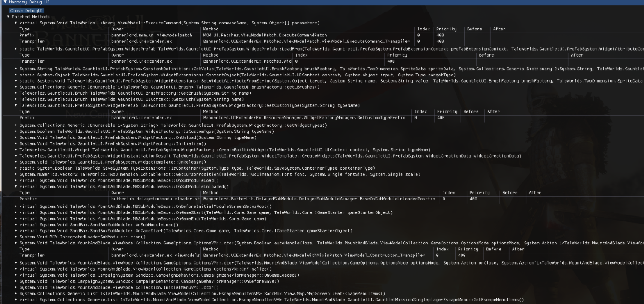This screenshot has width=644, height=304.
Task: Expand the CampaignBehaviorManager::OnBeforeSave() node
Action: (16, 281)
